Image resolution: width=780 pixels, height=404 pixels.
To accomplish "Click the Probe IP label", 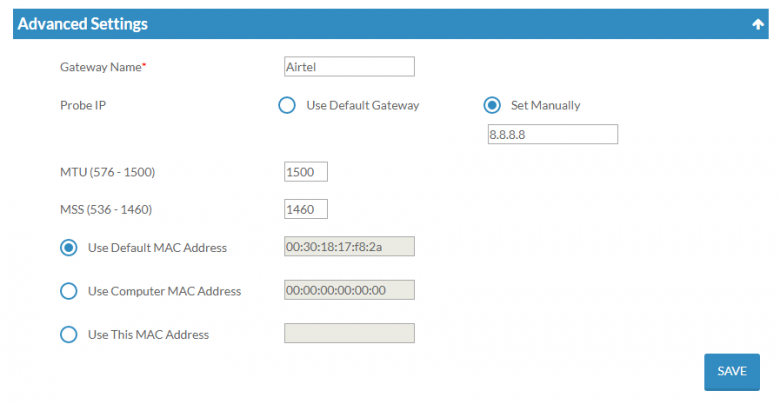I will click(83, 105).
